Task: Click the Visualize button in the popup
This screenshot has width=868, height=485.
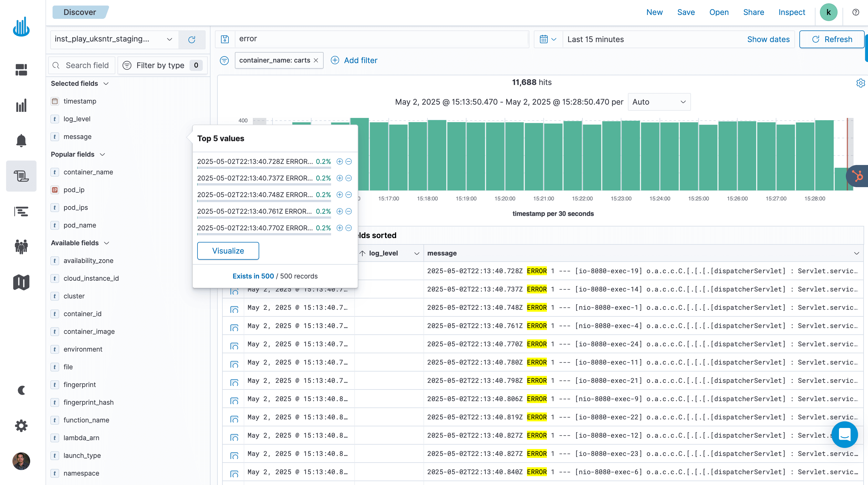Action: click(228, 251)
